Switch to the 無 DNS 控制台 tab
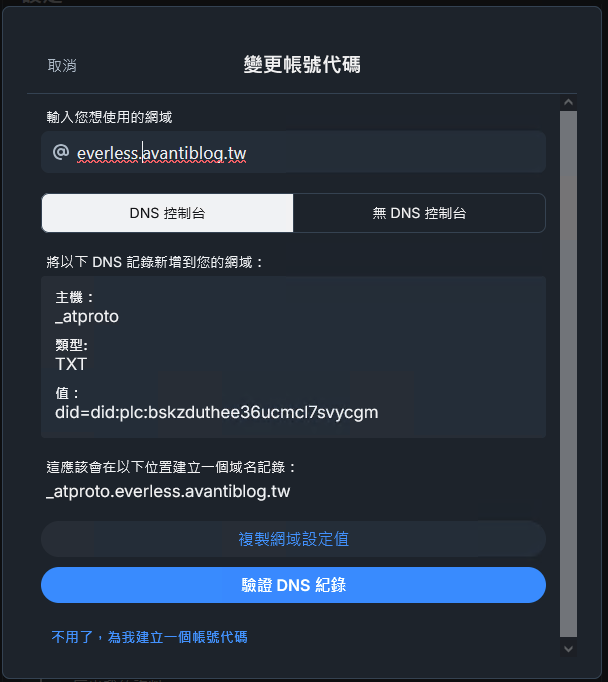This screenshot has width=608, height=682. 419,213
